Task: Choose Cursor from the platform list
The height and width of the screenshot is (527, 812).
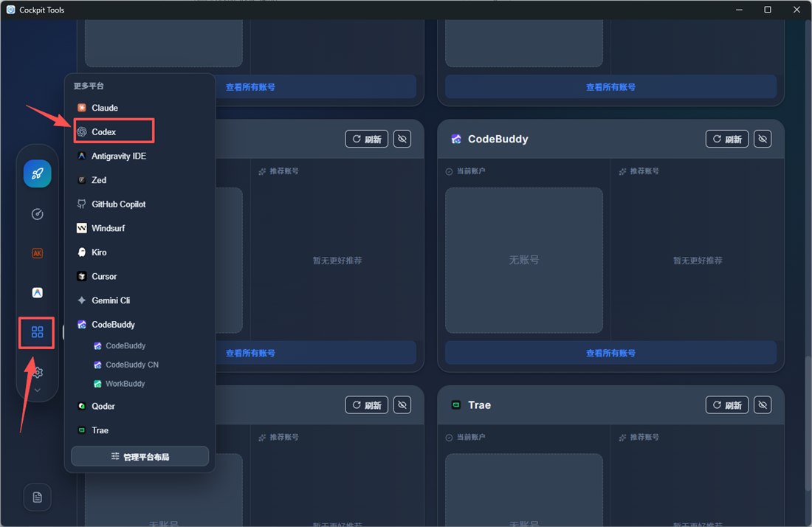Action: [140, 276]
